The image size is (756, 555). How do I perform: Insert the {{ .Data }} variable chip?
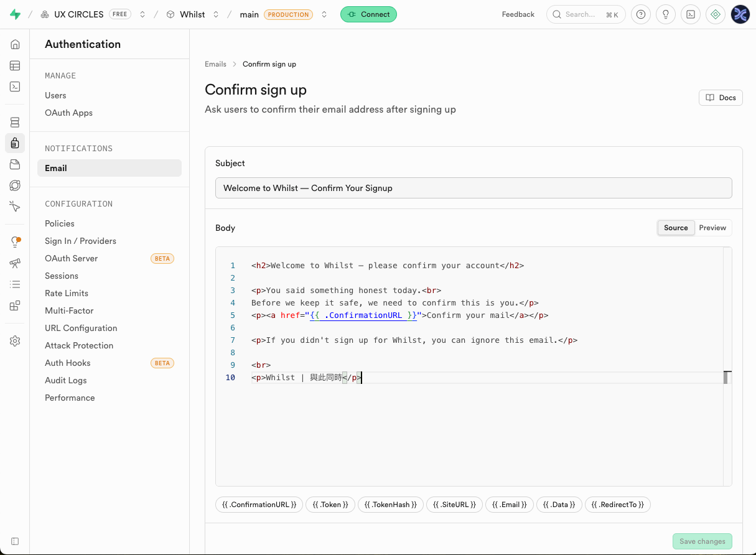click(559, 505)
